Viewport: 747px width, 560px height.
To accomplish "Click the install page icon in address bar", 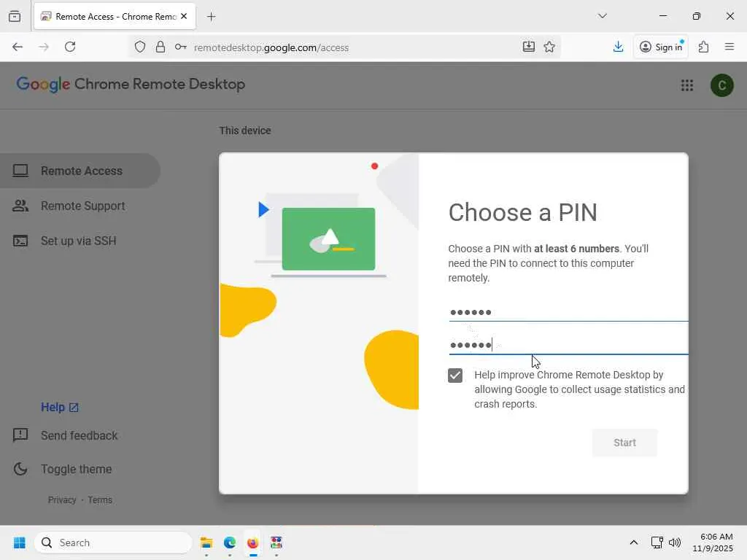I will tap(529, 47).
